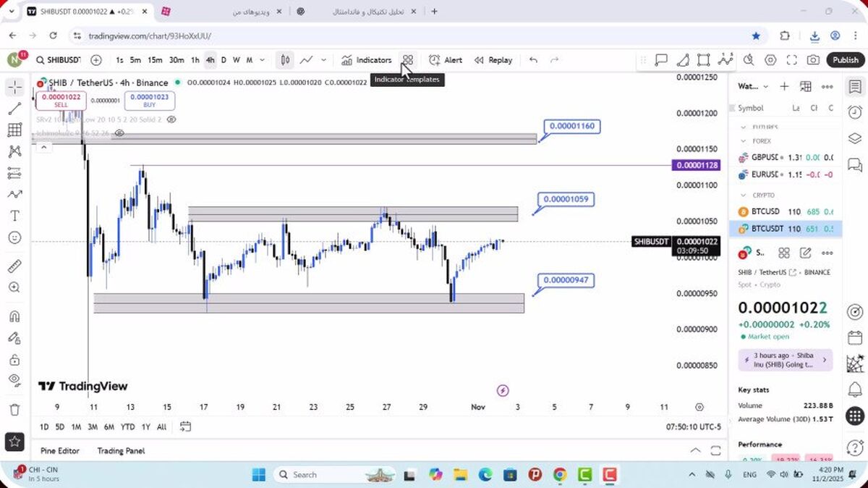
Task: Open the Trading Panel tab
Action: (x=121, y=450)
